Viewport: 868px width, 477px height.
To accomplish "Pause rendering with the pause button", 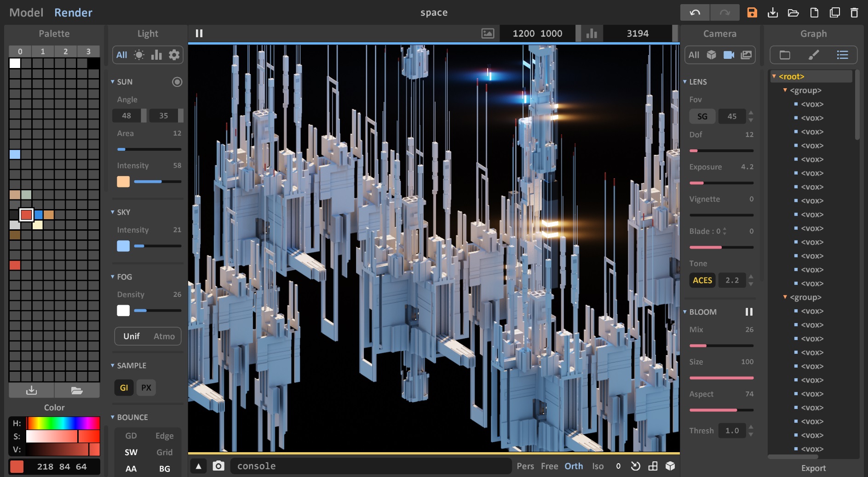I will 199,33.
